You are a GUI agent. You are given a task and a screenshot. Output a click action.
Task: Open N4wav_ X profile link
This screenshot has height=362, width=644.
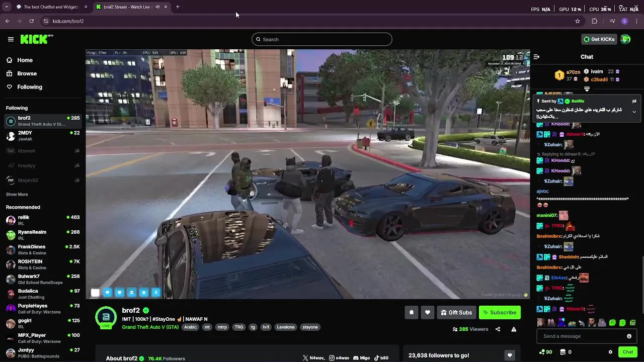coord(314,358)
